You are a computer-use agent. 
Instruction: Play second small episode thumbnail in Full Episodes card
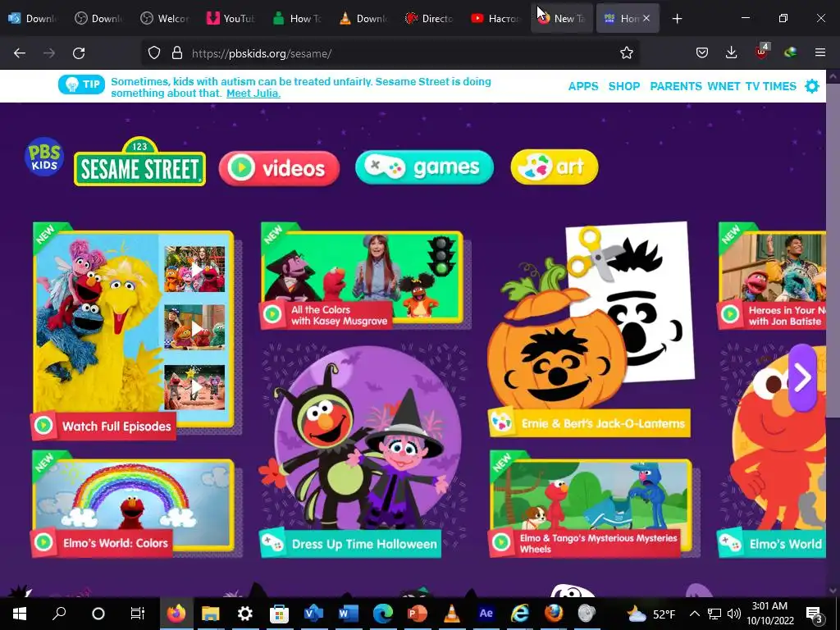[194, 327]
